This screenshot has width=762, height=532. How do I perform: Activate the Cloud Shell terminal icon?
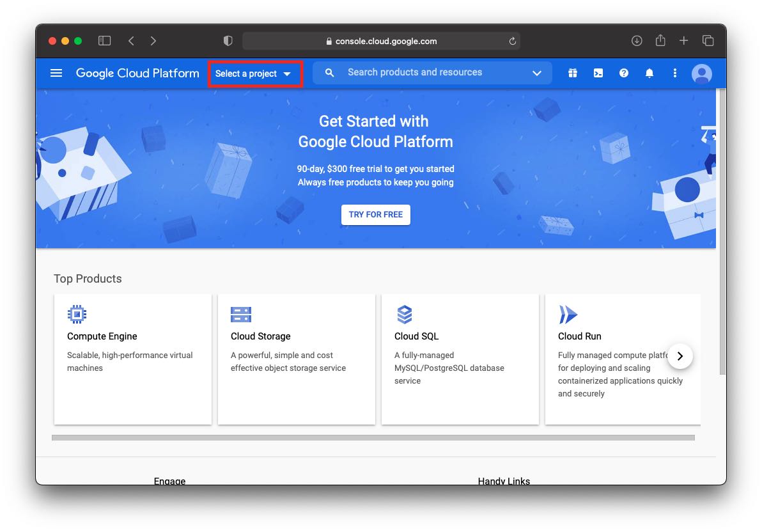coord(598,73)
